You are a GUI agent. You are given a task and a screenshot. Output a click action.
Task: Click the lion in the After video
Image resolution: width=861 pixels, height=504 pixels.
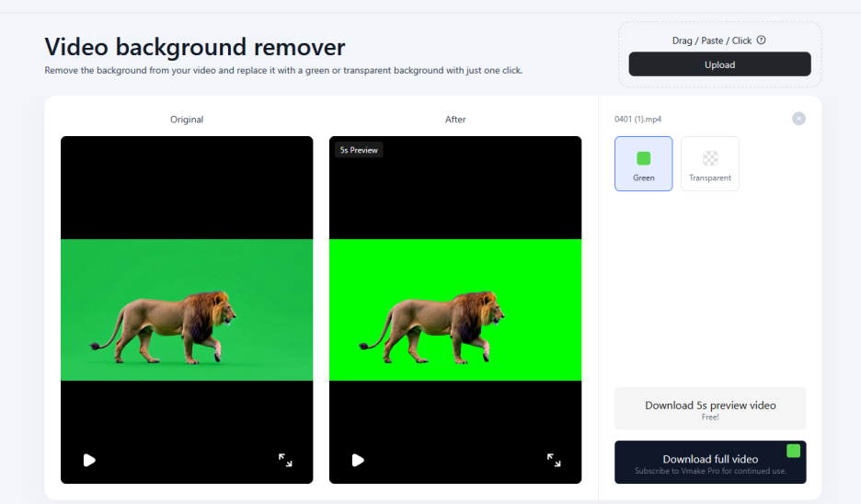[443, 322]
